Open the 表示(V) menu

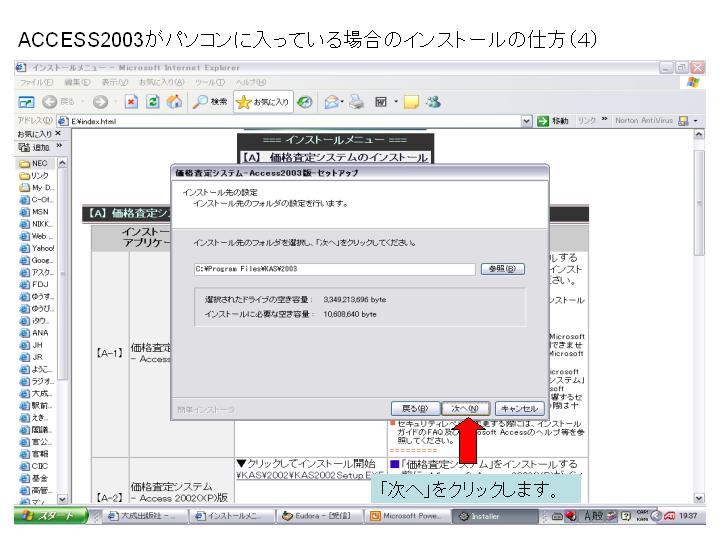[x=115, y=82]
